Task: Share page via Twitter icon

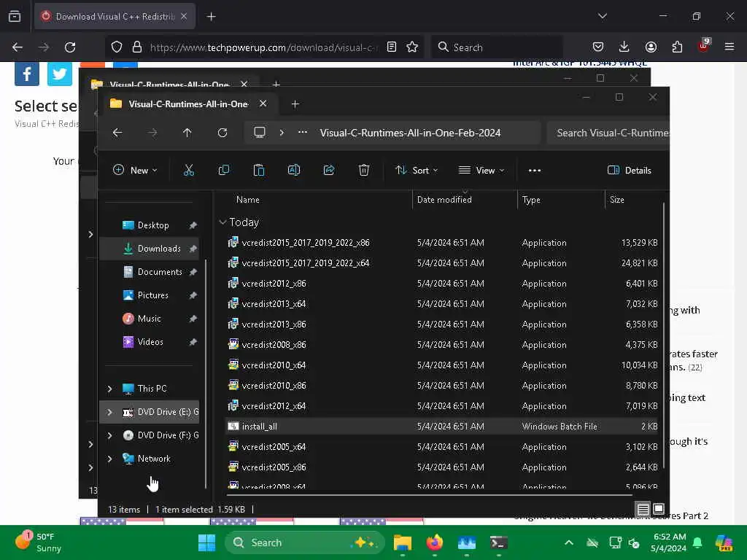Action: (x=60, y=74)
